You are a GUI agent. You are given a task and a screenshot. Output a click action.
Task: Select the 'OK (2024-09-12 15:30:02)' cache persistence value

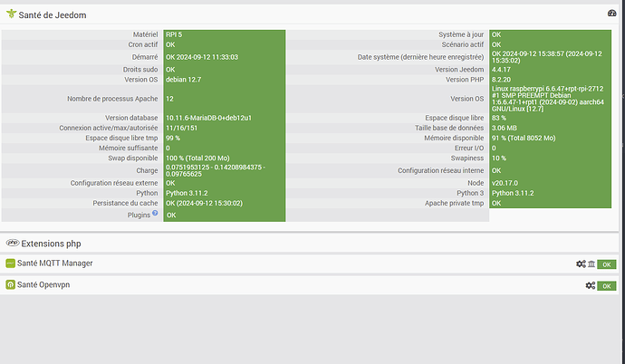(x=204, y=203)
